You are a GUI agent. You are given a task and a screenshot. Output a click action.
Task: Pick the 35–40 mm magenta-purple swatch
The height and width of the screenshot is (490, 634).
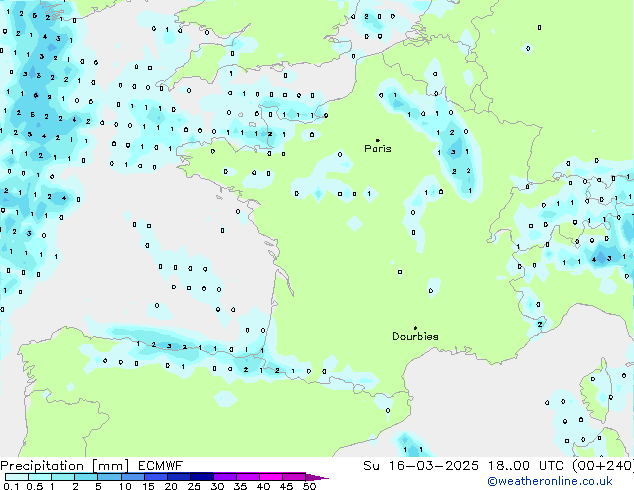point(247,477)
